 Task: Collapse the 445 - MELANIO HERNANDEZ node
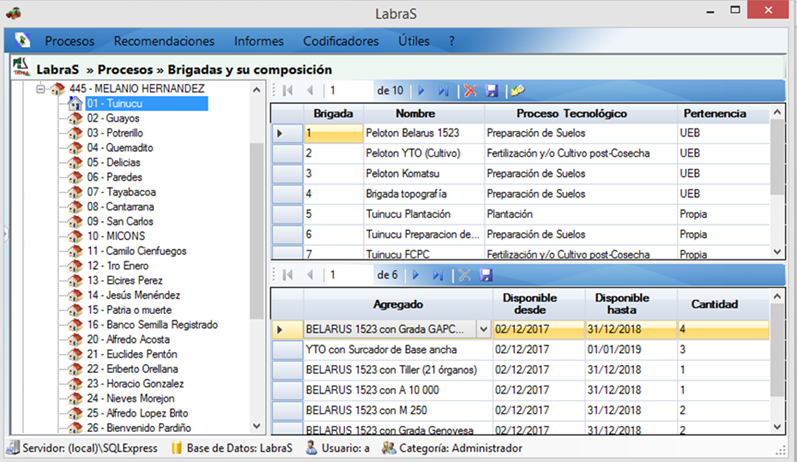[41, 89]
